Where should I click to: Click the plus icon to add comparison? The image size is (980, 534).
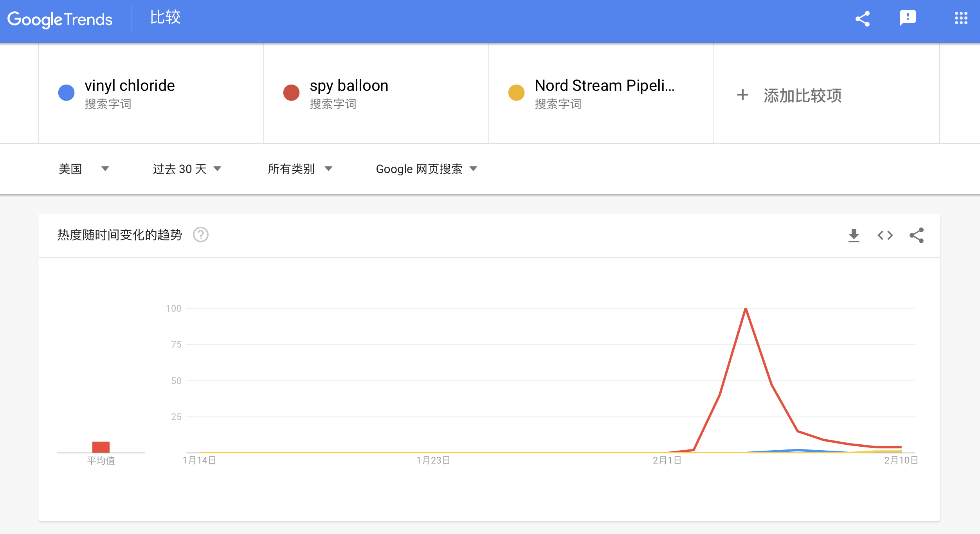click(x=742, y=95)
